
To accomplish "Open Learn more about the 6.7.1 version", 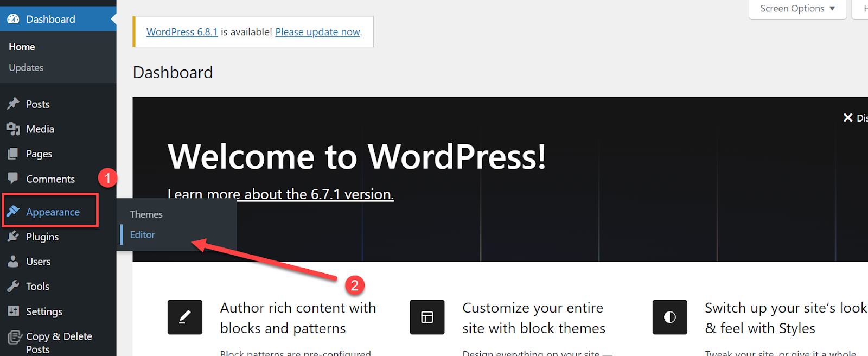I will 280,194.
